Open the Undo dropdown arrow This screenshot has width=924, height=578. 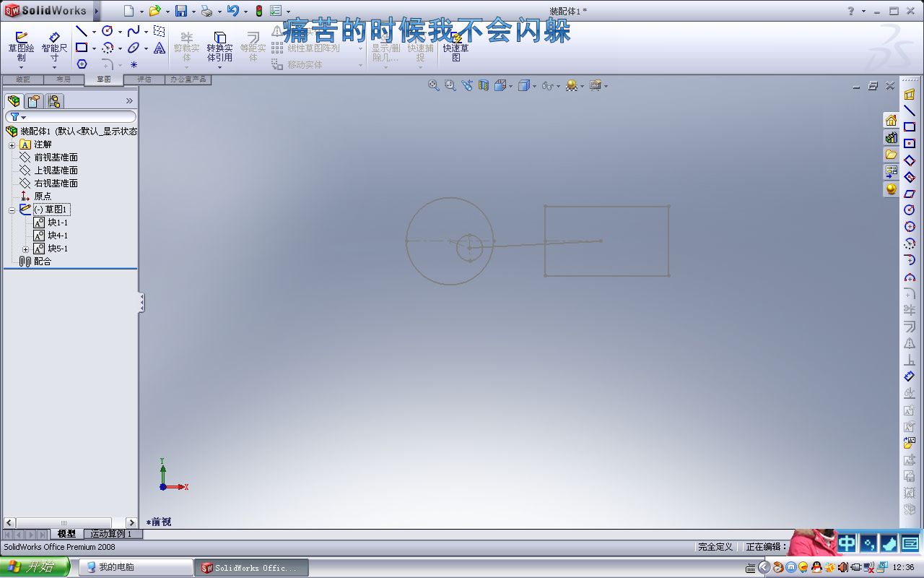pyautogui.click(x=245, y=12)
